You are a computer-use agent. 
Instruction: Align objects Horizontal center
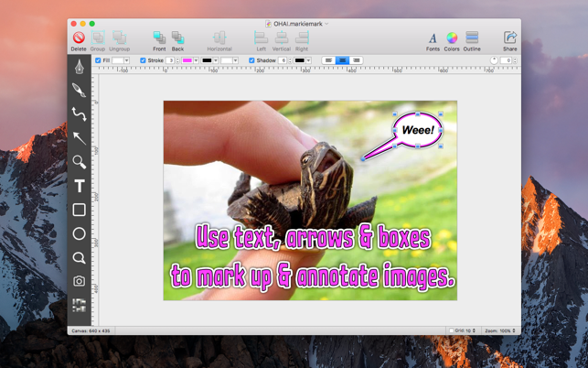coord(219,41)
